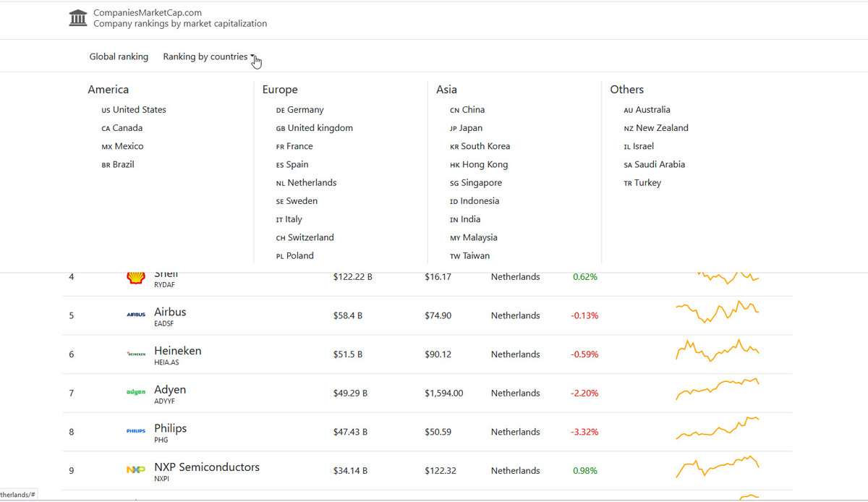Screen dimensions: 868x502
Task: Open the New Zealand ranking
Action: (656, 128)
